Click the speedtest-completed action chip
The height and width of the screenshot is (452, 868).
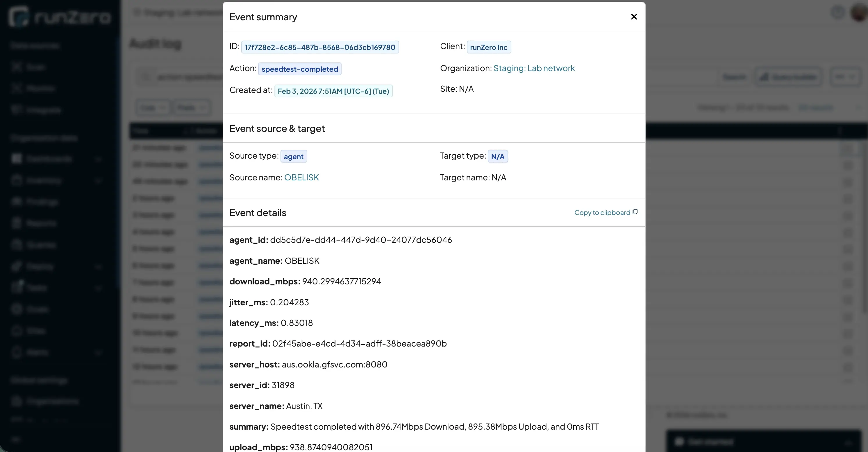[300, 69]
